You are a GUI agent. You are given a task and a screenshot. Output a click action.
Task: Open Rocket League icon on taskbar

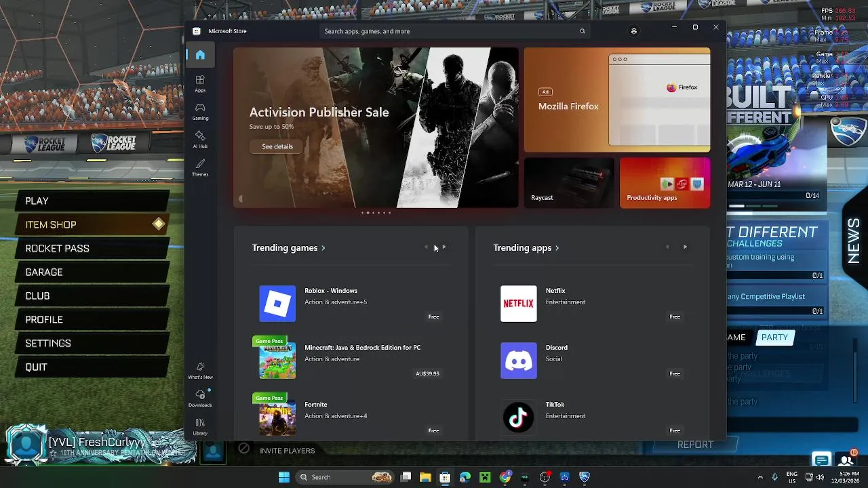[585, 477]
